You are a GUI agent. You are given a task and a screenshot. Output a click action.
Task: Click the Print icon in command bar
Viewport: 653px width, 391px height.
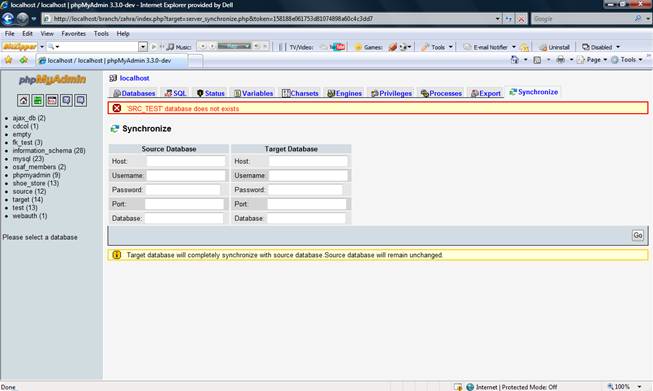561,60
